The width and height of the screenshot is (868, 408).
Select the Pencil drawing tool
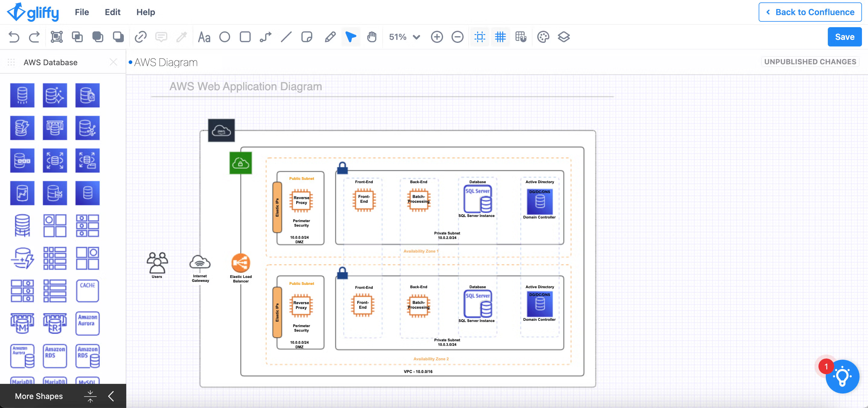(330, 37)
